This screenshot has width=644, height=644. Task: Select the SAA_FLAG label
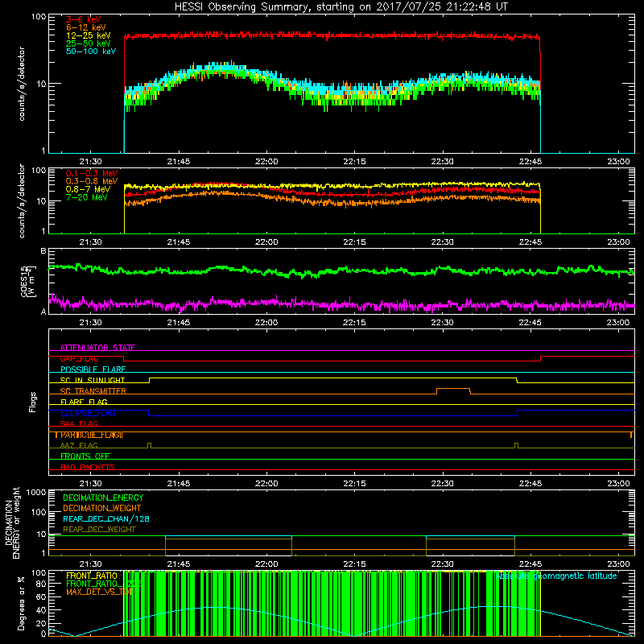click(x=79, y=423)
